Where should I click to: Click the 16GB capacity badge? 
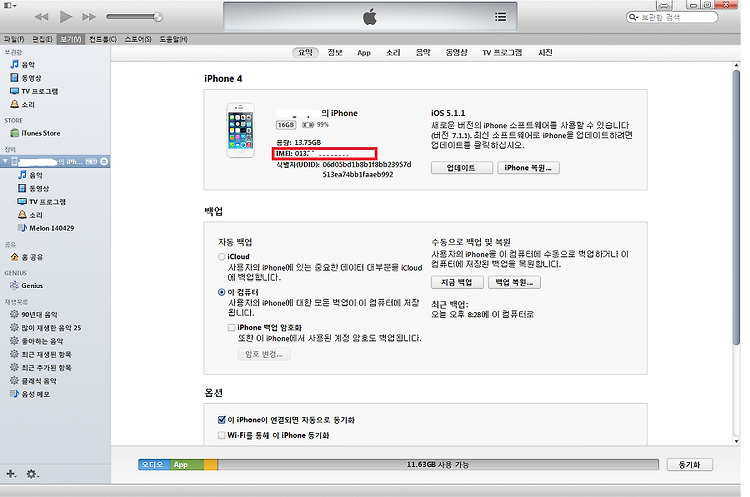286,125
